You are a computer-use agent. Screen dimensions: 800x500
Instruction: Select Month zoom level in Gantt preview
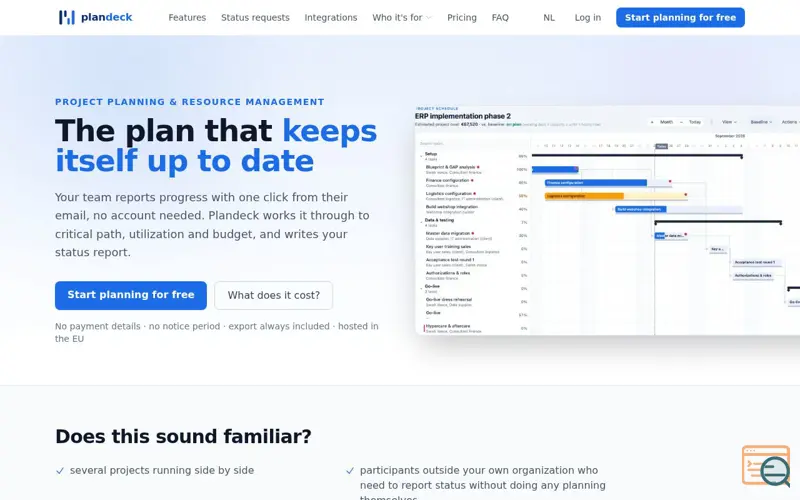click(x=666, y=122)
